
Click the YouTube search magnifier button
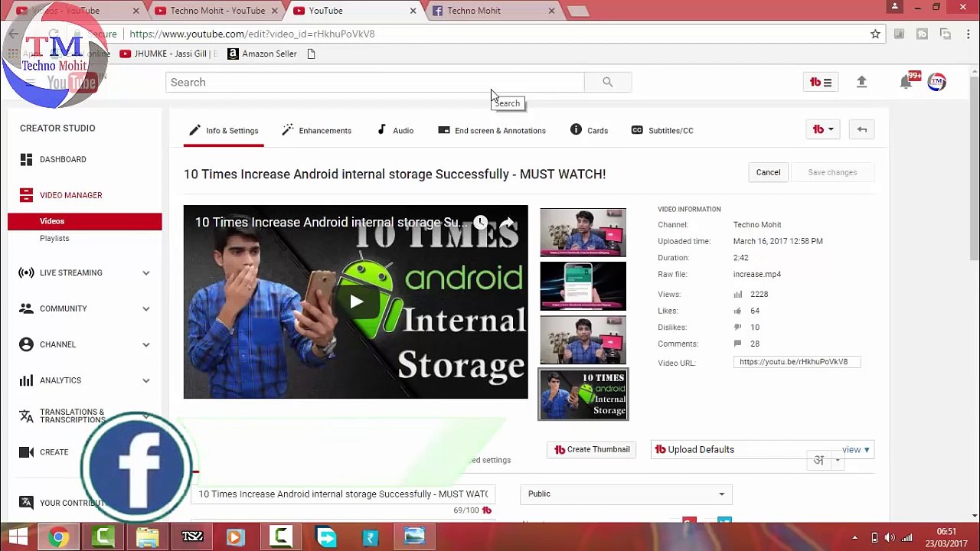[607, 82]
